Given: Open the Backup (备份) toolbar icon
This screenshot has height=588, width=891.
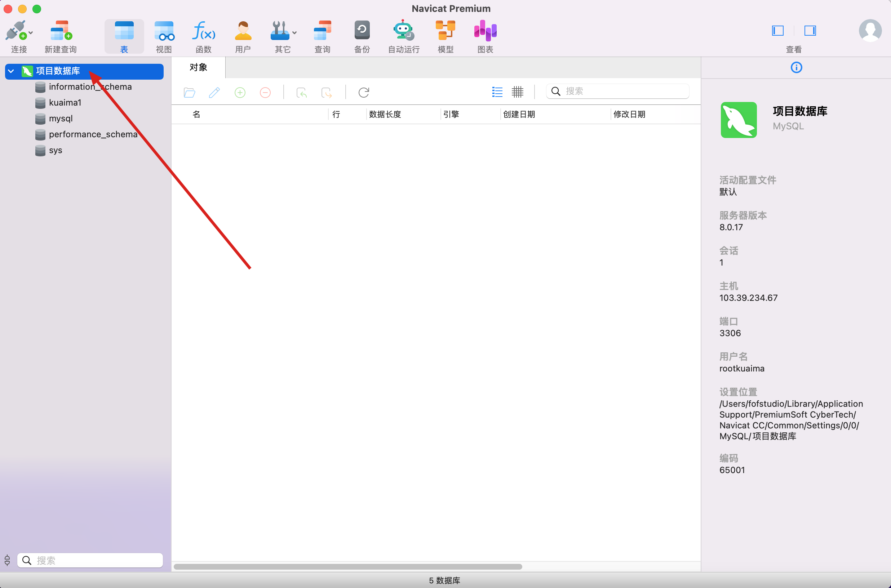Looking at the screenshot, I should pyautogui.click(x=362, y=30).
